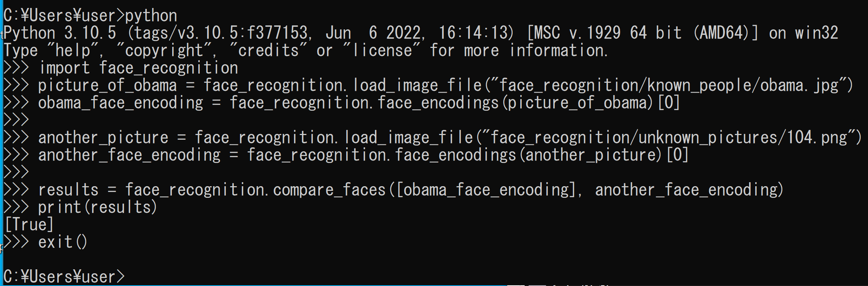
Task: Click the final "C:¥Users¥user>" prompt
Action: click(x=64, y=277)
